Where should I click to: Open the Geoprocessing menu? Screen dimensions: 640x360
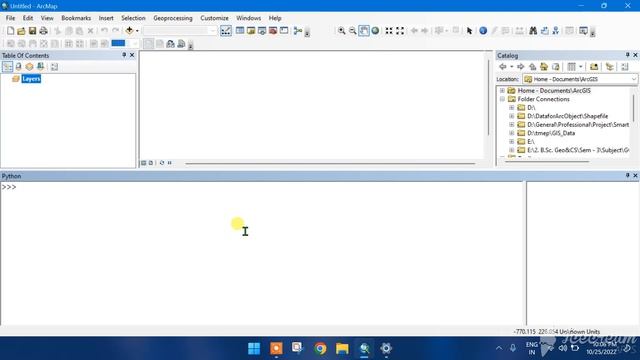point(173,18)
